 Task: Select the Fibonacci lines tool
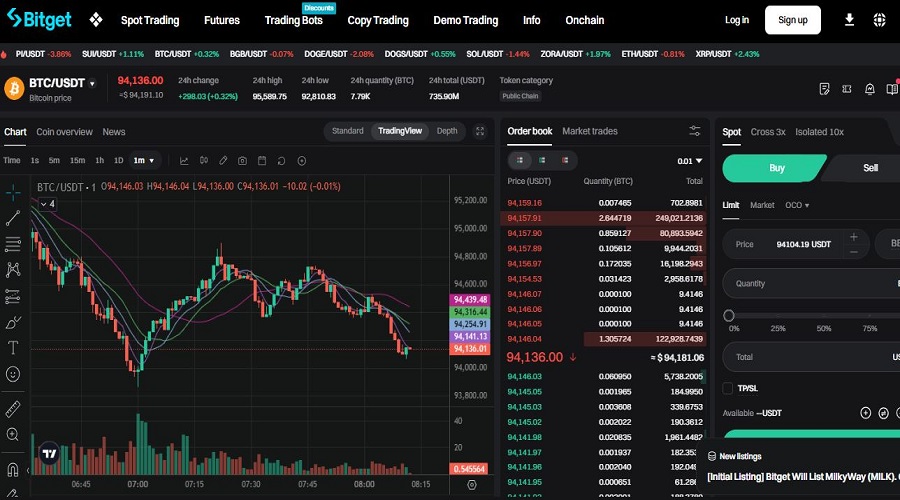pyautogui.click(x=13, y=244)
